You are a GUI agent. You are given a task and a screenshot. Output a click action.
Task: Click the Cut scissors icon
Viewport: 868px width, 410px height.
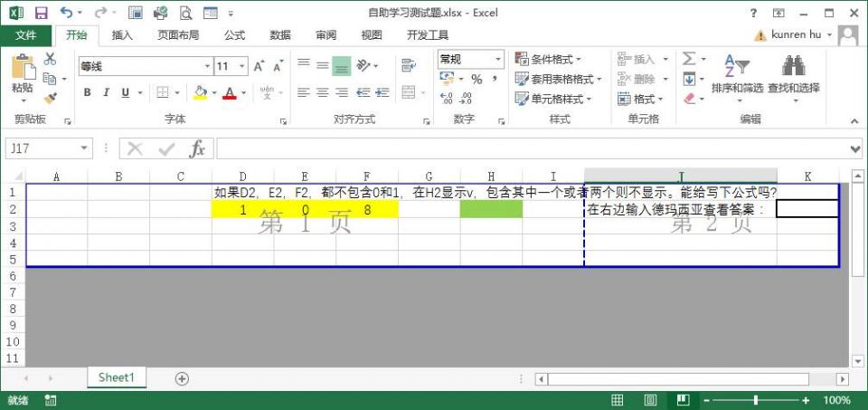coord(50,59)
